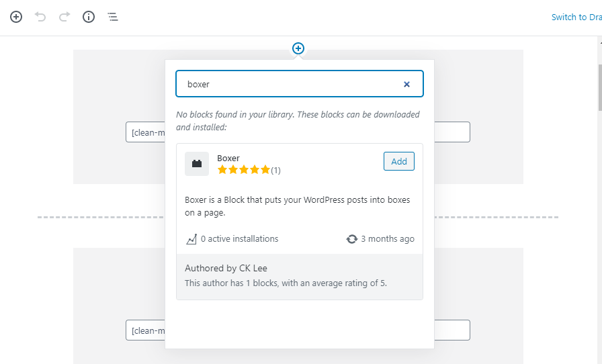Focus the block search field containing boxer
This screenshot has width=602, height=364.
click(x=289, y=85)
